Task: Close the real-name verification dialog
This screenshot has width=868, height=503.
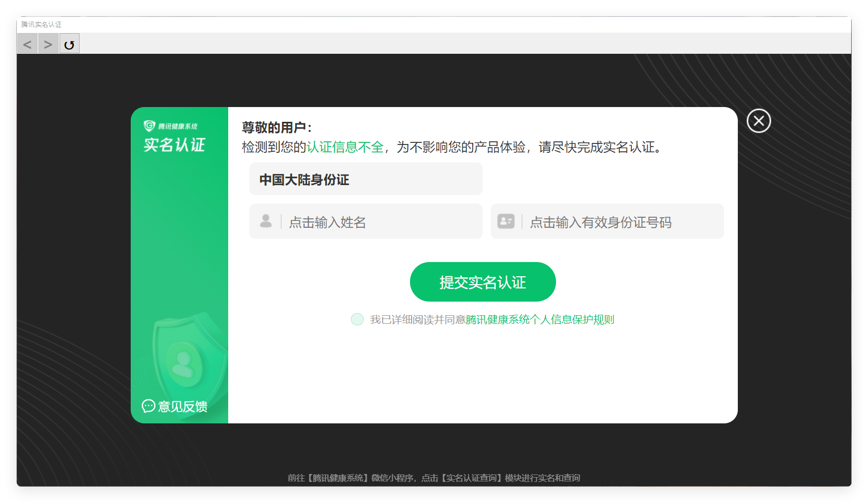Action: (x=759, y=121)
